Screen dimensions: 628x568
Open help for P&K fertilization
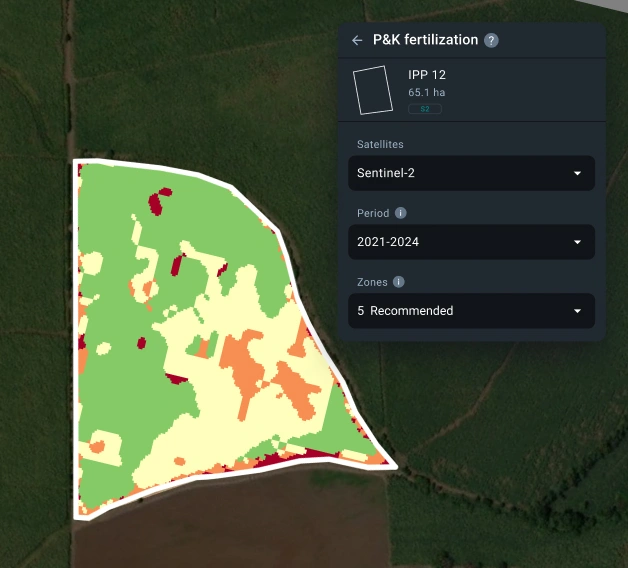click(x=491, y=40)
